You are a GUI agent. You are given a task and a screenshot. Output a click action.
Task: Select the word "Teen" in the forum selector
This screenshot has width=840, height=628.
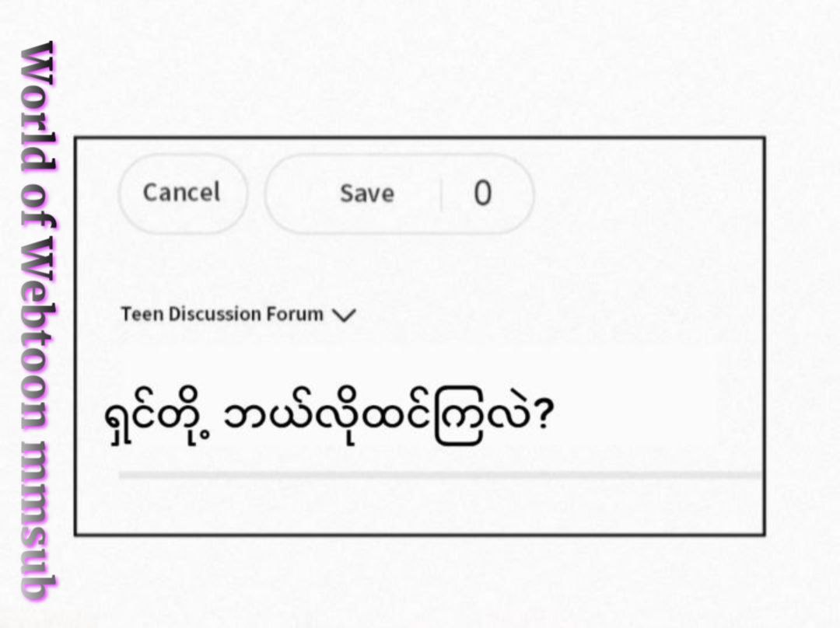[142, 315]
